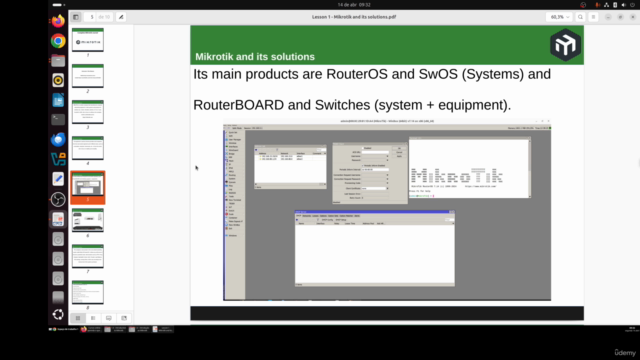640x360 pixels.
Task: Click the Firefox item in bottom taskbar
Action: click(91, 329)
